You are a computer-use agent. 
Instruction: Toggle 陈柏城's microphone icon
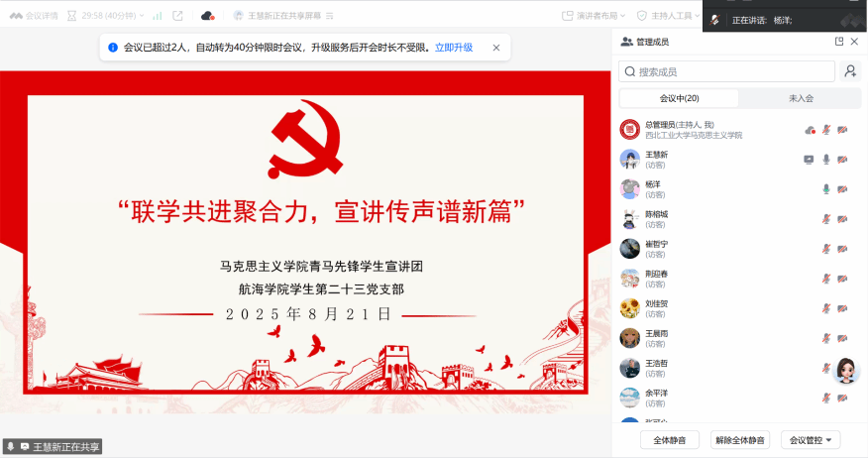coord(826,219)
